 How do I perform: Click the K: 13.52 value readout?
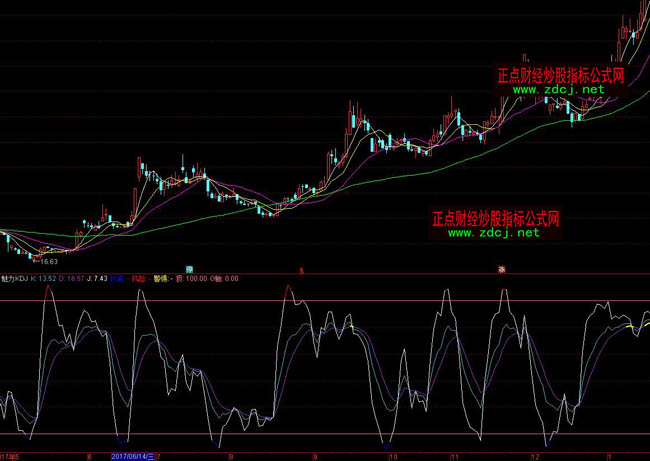[44, 278]
